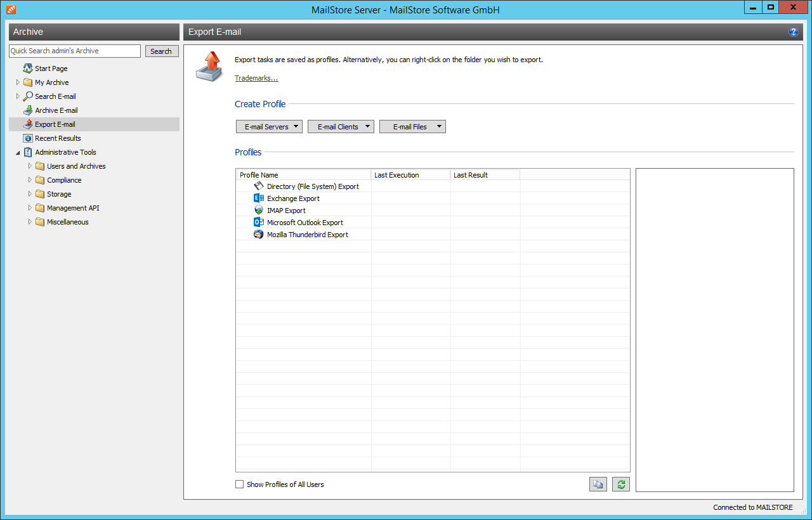Select the Miscellaneous tree label

click(x=68, y=222)
